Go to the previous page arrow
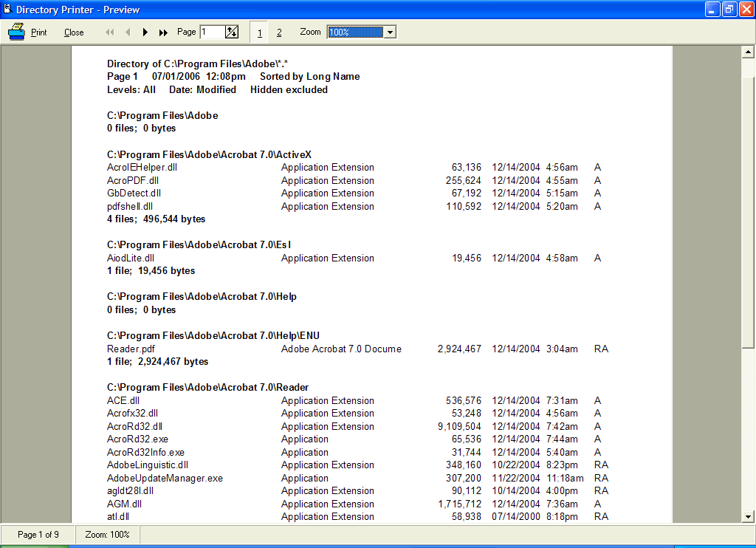The image size is (756, 548). point(128,32)
